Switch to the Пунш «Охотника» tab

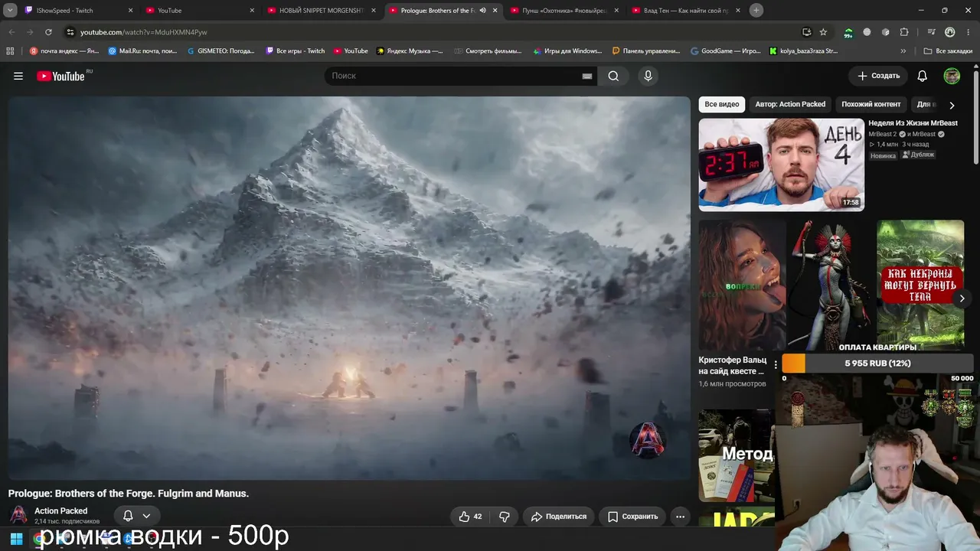(x=564, y=11)
